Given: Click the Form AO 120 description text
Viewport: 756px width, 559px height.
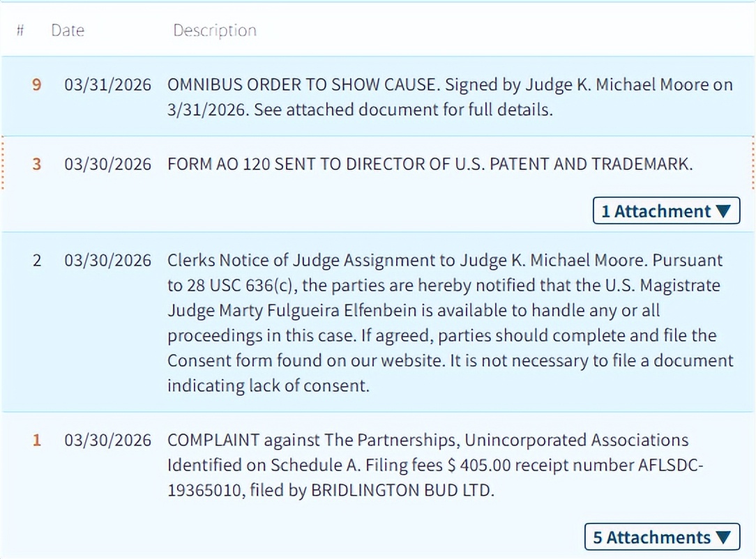Looking at the screenshot, I should pos(430,164).
